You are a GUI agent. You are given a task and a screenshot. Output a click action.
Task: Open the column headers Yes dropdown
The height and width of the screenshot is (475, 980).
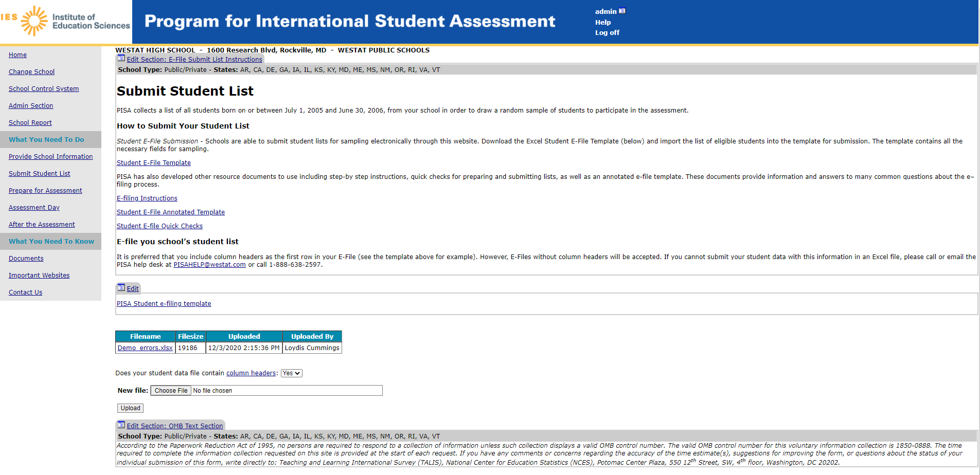[x=291, y=373]
